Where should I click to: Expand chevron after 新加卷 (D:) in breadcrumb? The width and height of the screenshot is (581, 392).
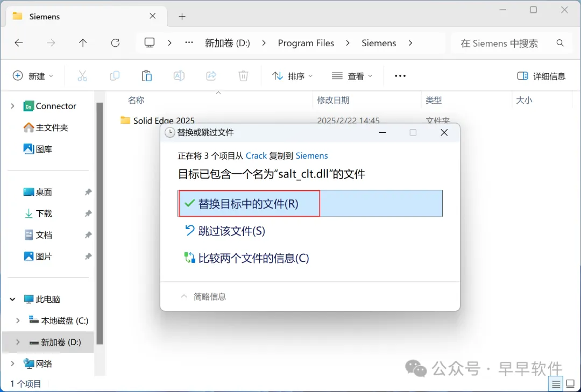tap(264, 43)
